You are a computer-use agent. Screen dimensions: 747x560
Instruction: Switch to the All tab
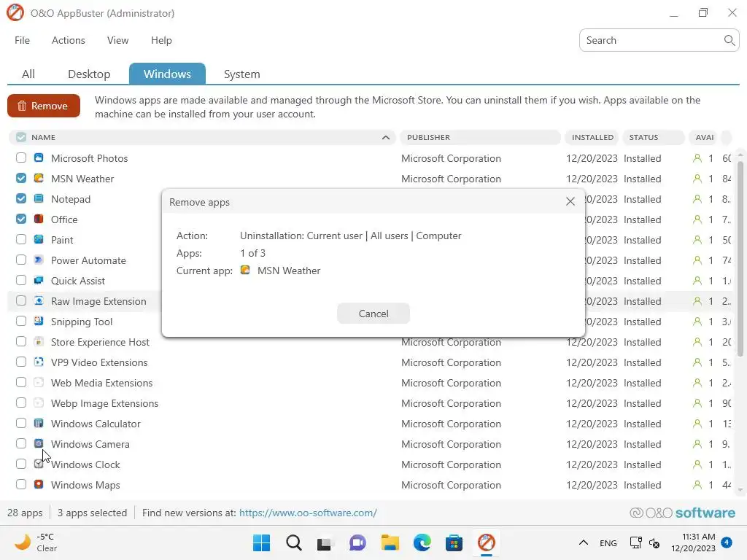(28, 74)
